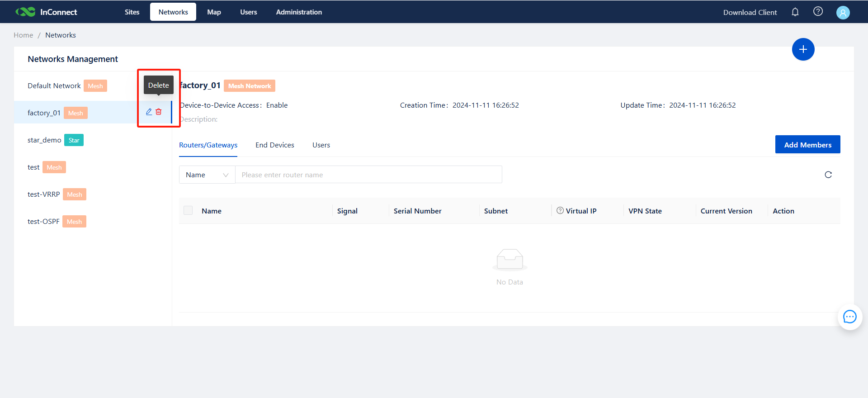Refresh the router list
This screenshot has width=868, height=398.
(x=828, y=175)
